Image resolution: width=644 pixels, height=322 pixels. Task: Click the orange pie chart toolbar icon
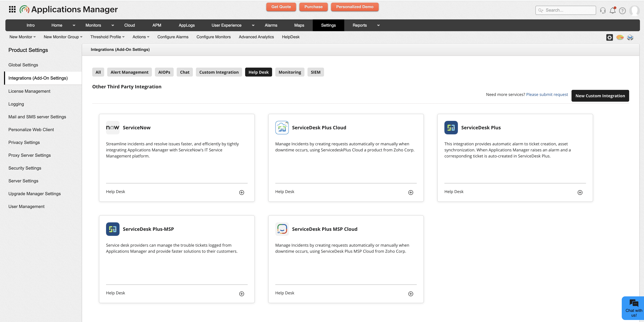pos(620,37)
